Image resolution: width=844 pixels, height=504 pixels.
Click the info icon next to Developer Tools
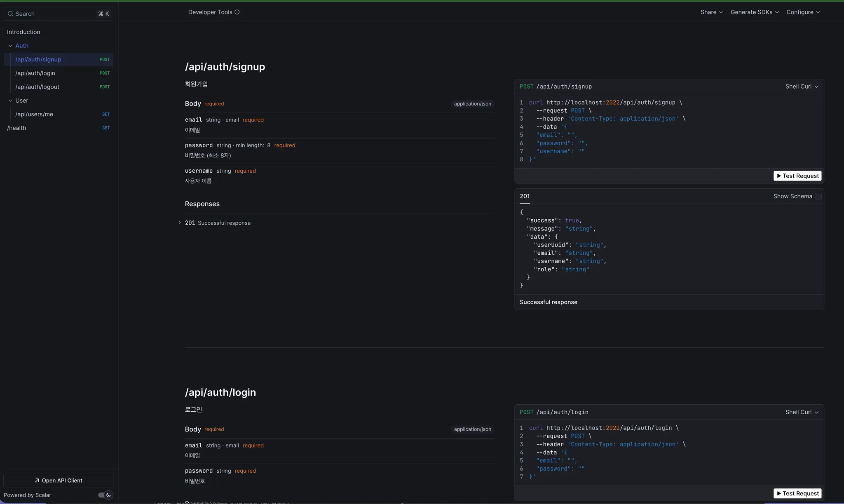[x=237, y=12]
